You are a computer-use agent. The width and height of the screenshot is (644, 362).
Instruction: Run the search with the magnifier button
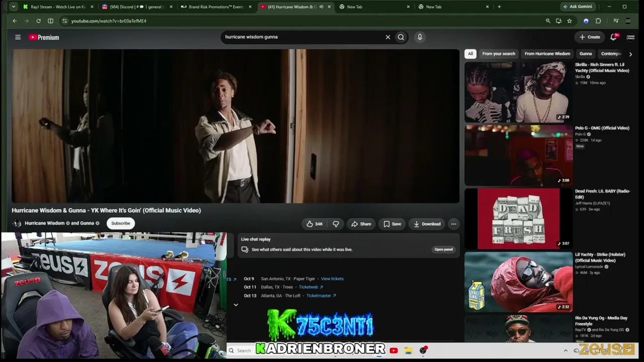coord(401,37)
